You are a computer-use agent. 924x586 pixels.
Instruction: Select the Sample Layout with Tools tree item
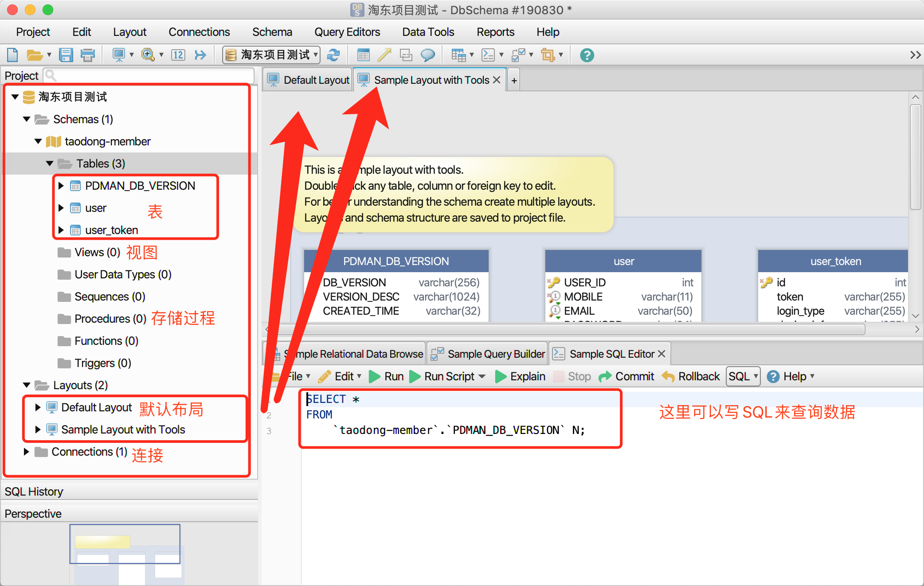coord(116,430)
